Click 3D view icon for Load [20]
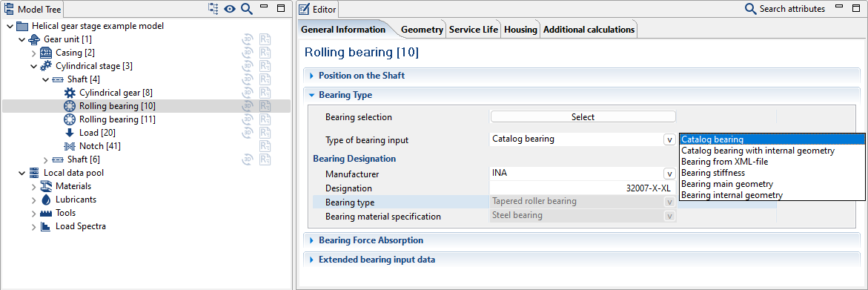Viewport: 868px width, 290px height. 248,132
